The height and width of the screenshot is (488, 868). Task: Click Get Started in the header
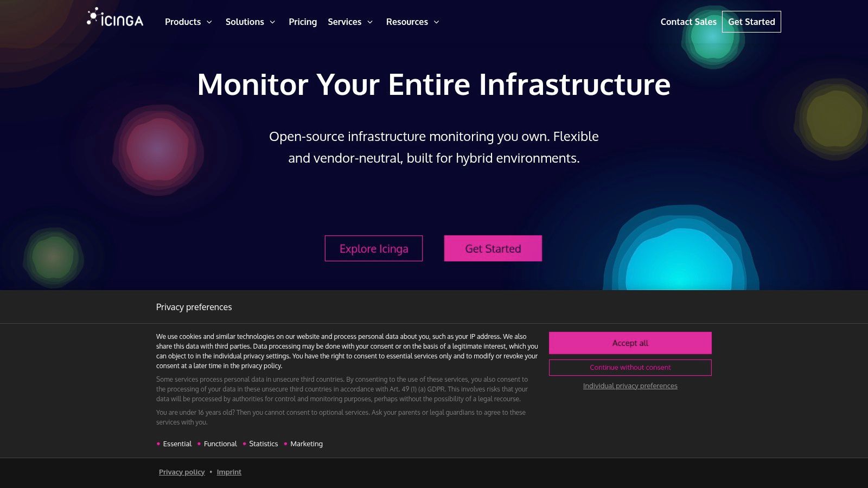751,22
